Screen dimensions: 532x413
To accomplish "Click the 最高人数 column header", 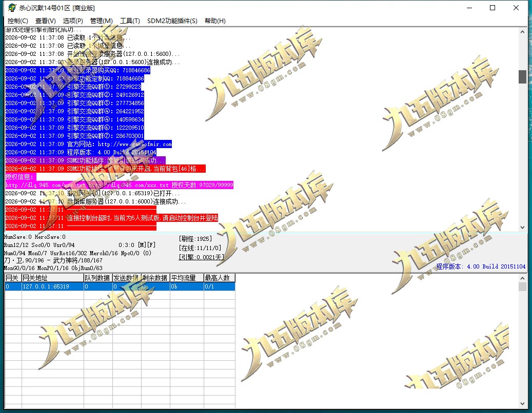I will click(219, 278).
